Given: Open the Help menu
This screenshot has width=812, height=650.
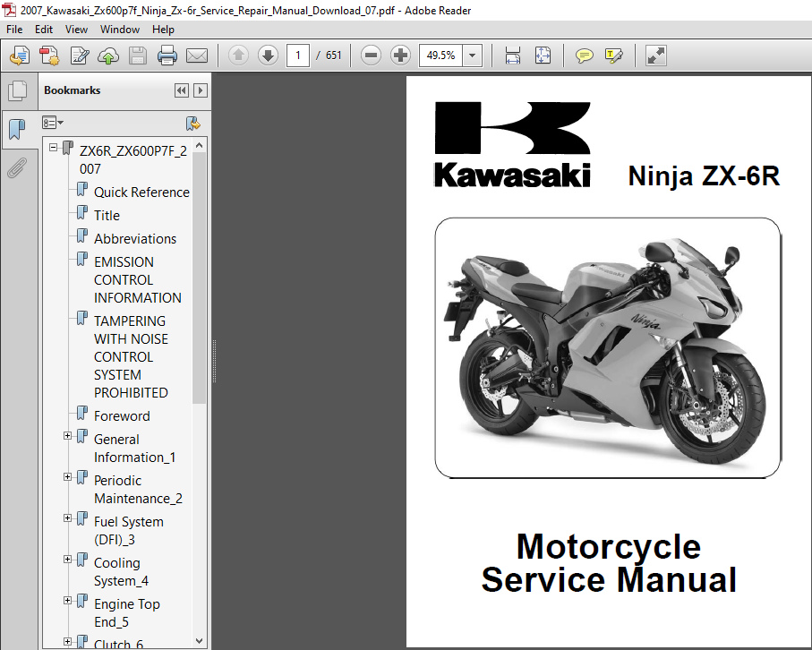Looking at the screenshot, I should point(163,30).
